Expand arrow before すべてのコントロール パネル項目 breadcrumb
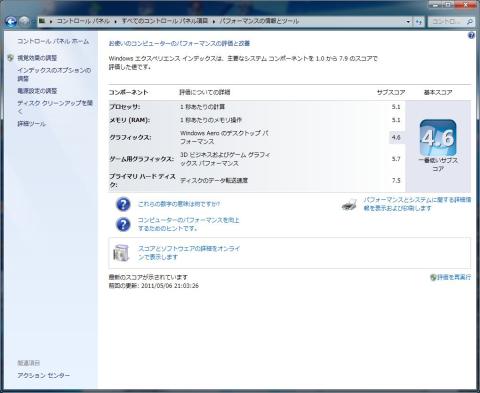480x393 pixels. click(x=116, y=22)
